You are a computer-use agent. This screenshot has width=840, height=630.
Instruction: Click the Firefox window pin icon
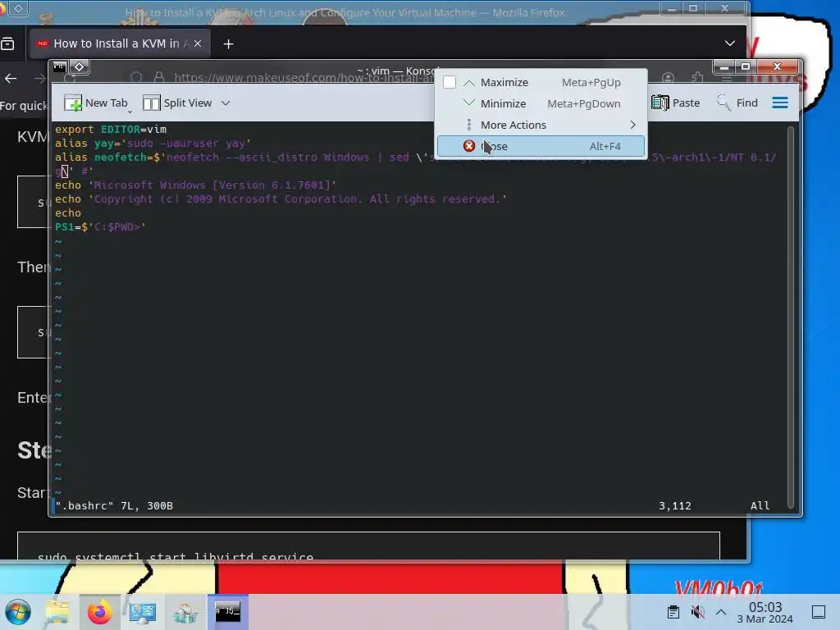[18, 8]
